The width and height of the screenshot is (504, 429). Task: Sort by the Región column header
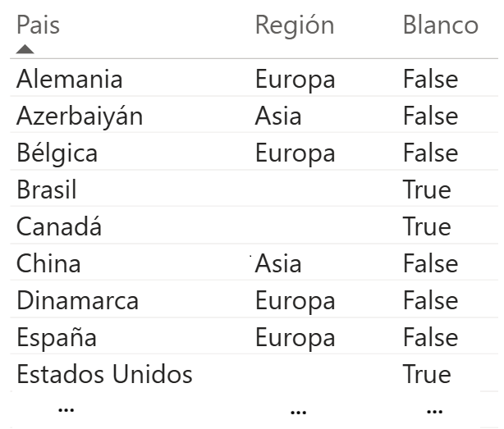[294, 25]
